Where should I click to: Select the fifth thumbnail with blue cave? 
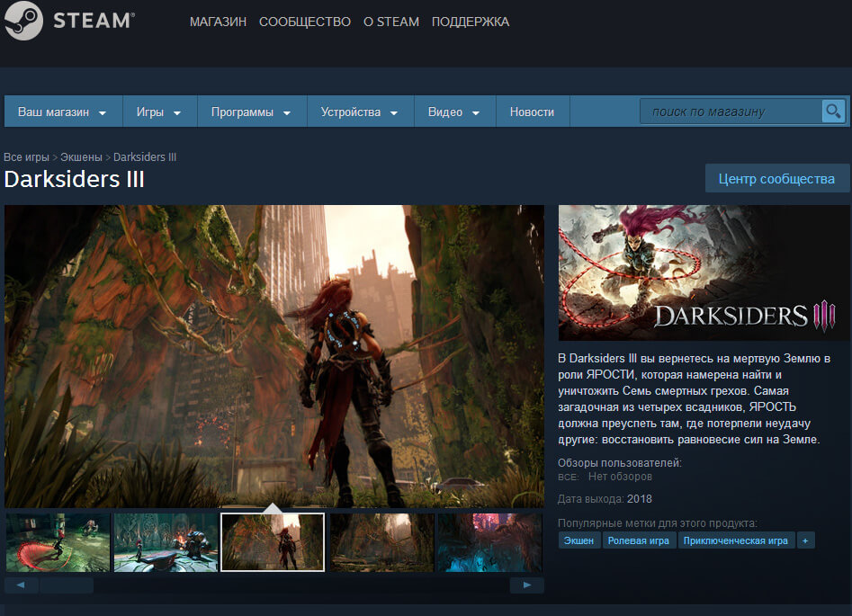pos(490,542)
